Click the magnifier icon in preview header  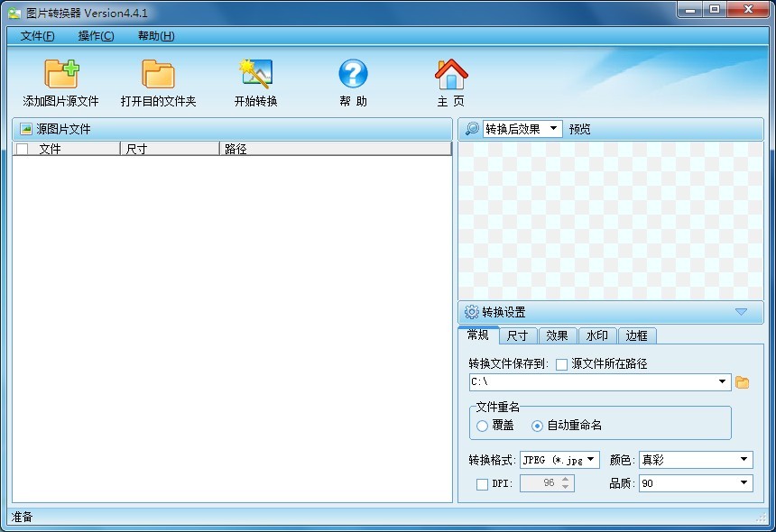tap(472, 129)
